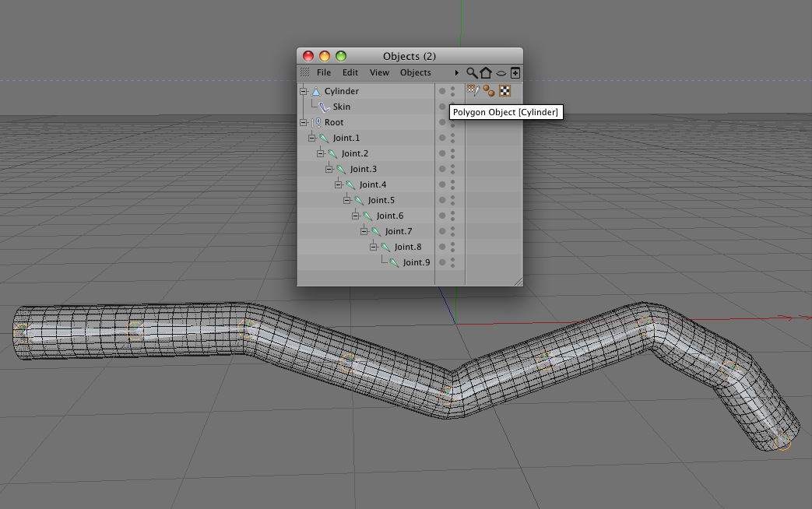Image resolution: width=812 pixels, height=509 pixels.
Task: Toggle the visibility dots for Joint.5
Action: [x=452, y=200]
